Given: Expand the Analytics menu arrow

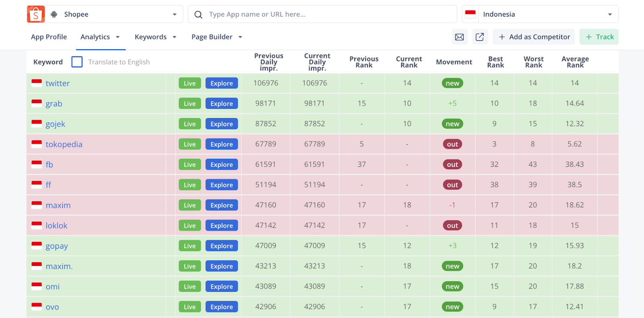Looking at the screenshot, I should (x=118, y=37).
